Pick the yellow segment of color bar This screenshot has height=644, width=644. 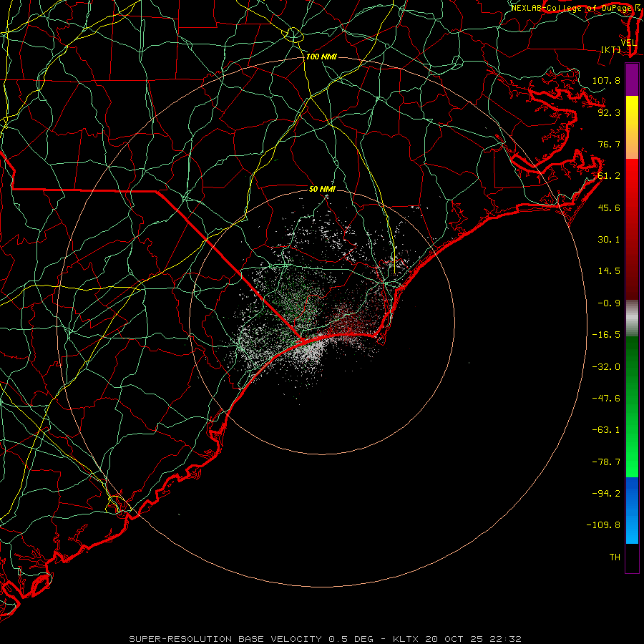[x=632, y=127]
